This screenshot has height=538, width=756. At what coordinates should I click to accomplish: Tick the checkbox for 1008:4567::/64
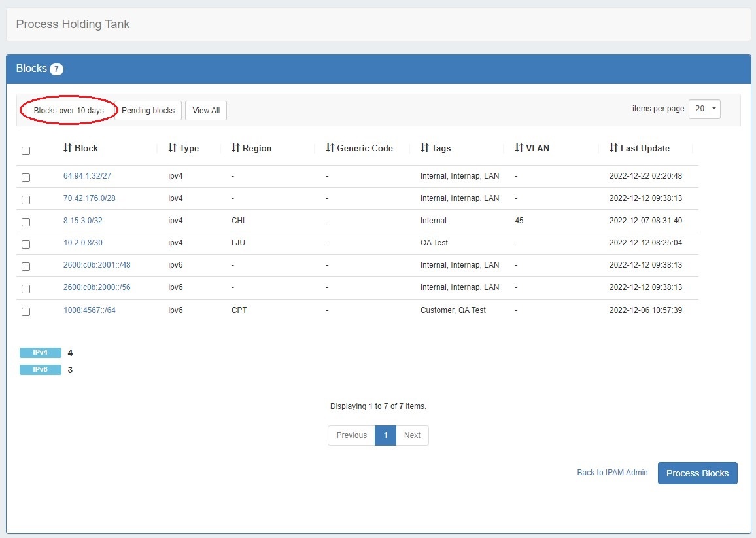pos(26,312)
